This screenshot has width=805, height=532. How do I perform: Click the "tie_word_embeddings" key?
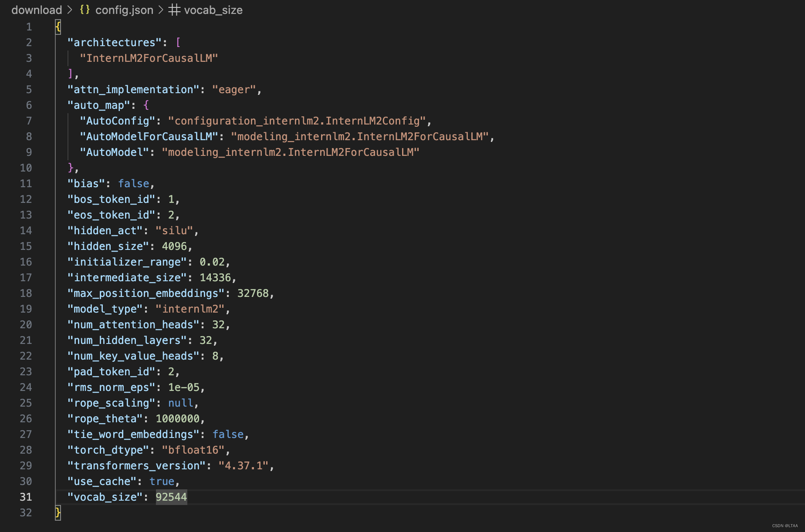coord(133,434)
